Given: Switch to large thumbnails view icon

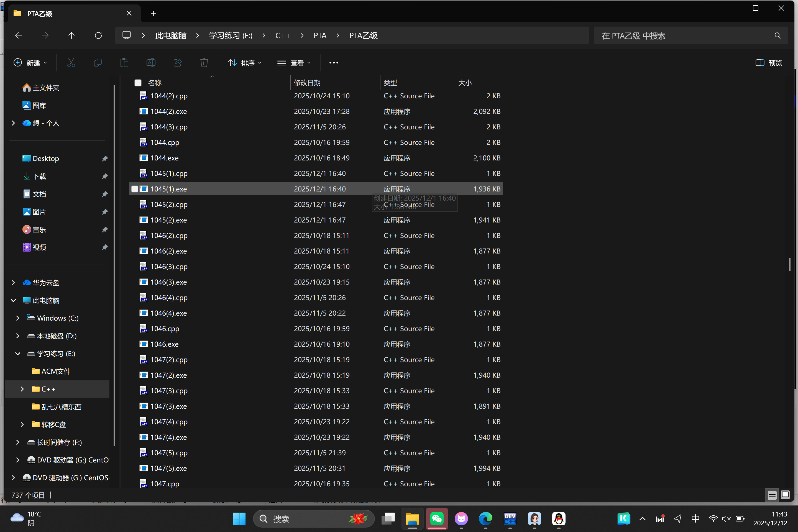Looking at the screenshot, I should coord(785,495).
